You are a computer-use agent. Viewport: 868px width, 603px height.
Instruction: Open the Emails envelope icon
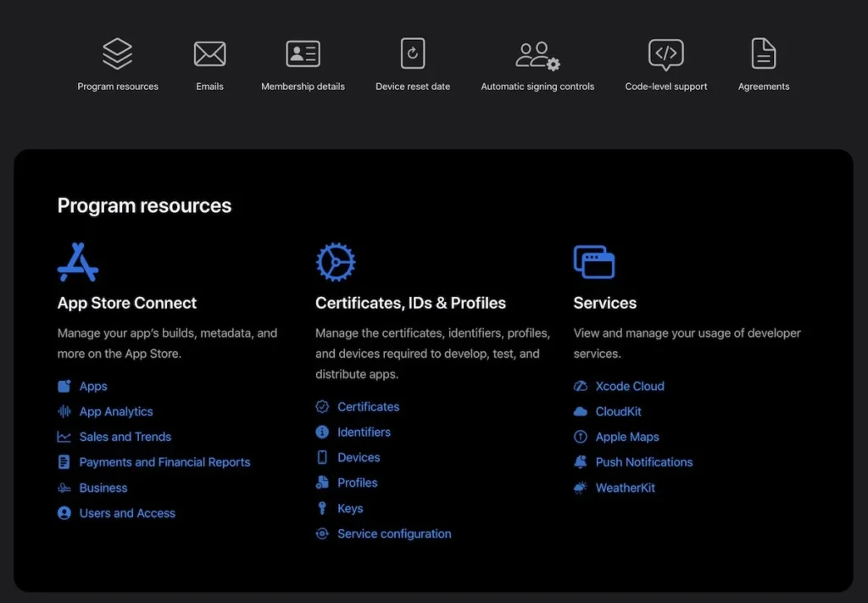point(209,53)
